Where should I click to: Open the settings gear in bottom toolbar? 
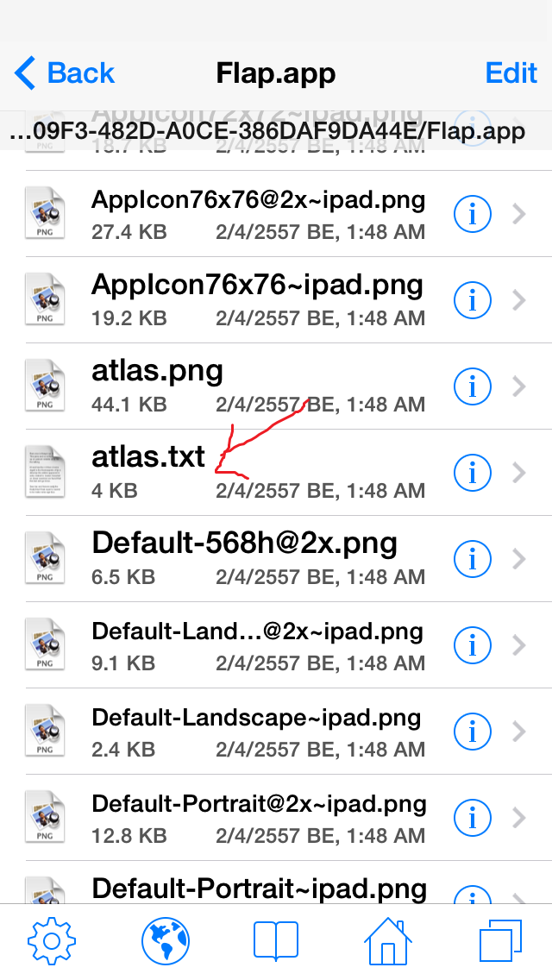[x=52, y=940]
